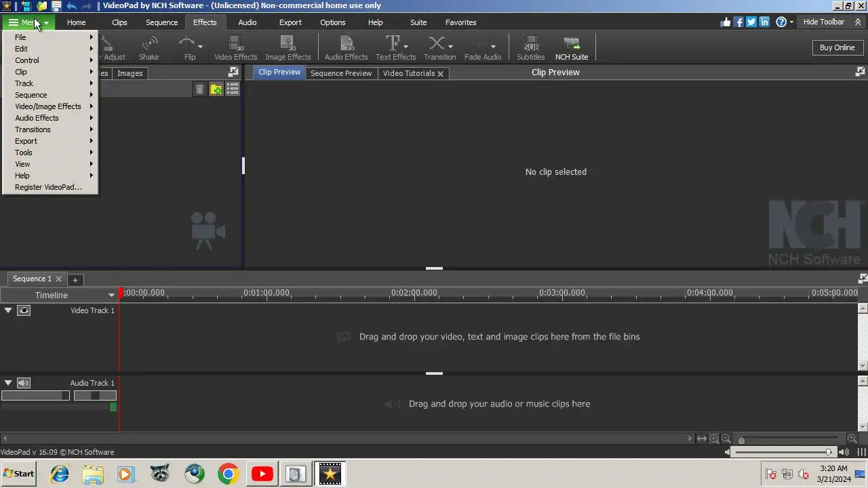Collapse Video Track 1 triangle

click(x=8, y=310)
